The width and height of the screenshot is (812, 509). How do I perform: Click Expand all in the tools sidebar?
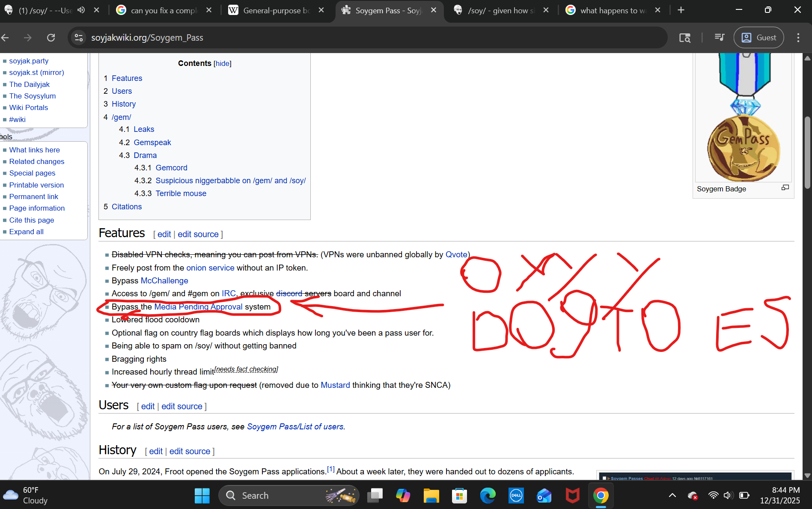(x=26, y=232)
